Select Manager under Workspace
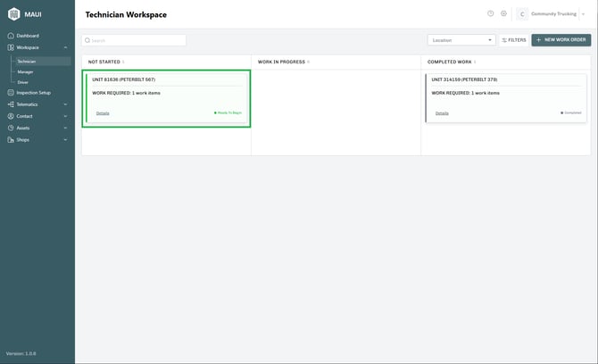 [25, 72]
